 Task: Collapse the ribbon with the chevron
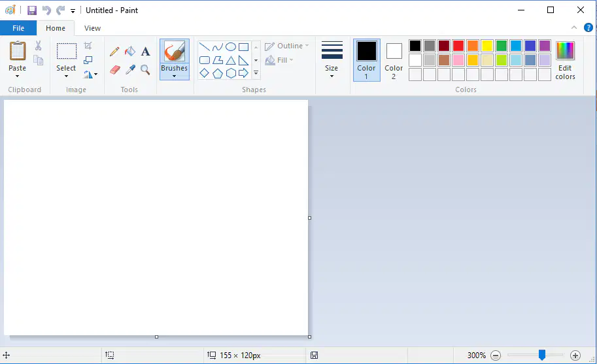(x=574, y=27)
